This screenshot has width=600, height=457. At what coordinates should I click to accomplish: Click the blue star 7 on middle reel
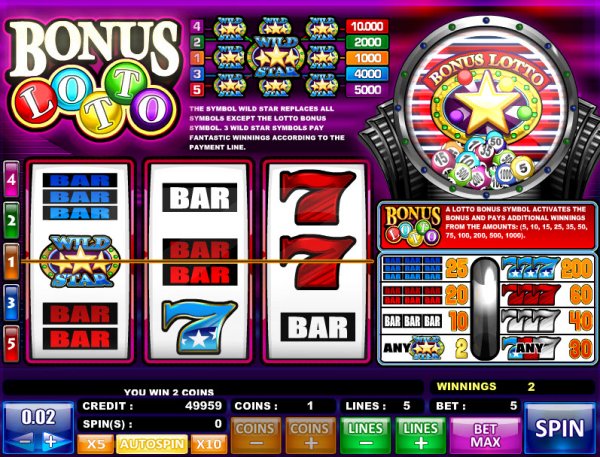pyautogui.click(x=199, y=326)
